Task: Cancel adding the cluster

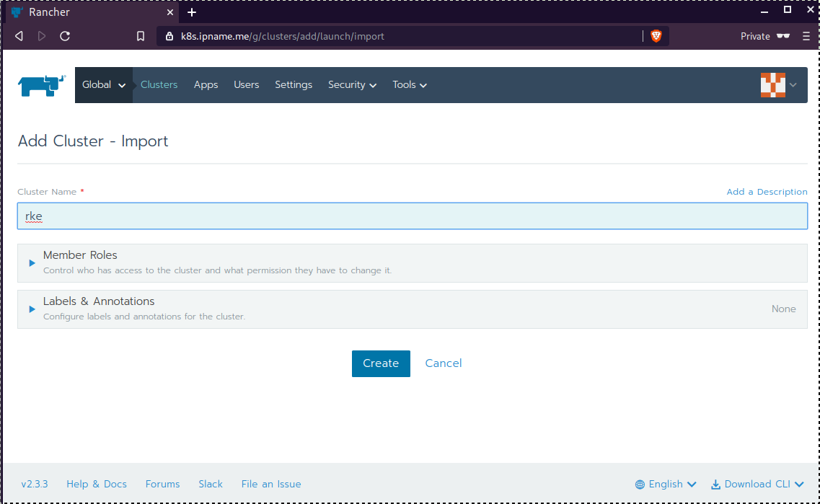Action: (444, 363)
